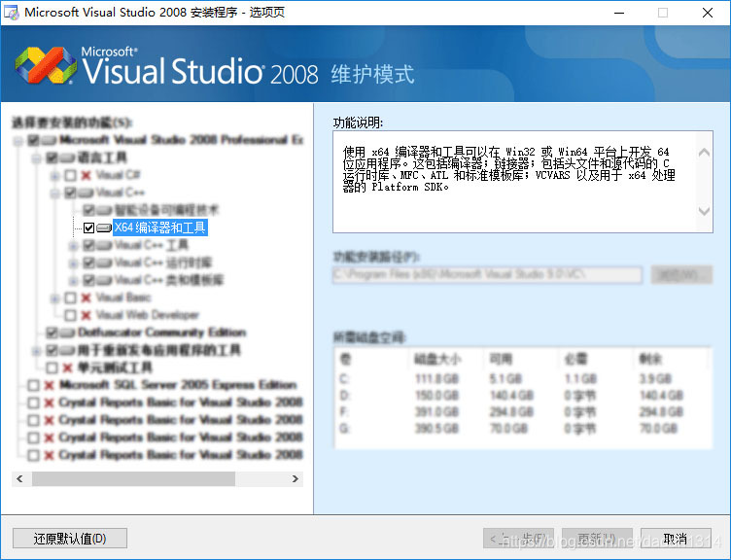Check the Microsoft SQL Server 2005 Express checkbox
731x560 pixels.
click(34, 385)
